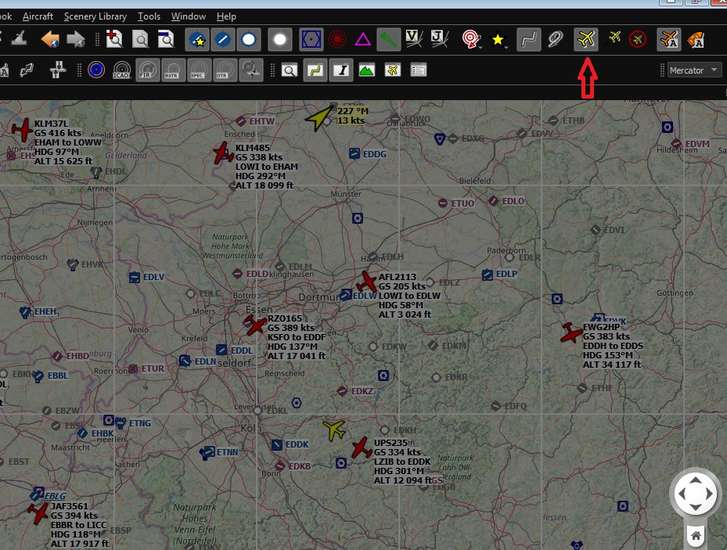Click the Victor airways V icon

[414, 39]
